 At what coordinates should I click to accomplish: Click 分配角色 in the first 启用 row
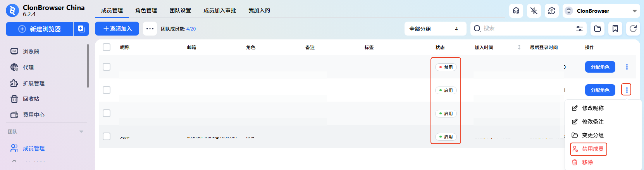[600, 90]
